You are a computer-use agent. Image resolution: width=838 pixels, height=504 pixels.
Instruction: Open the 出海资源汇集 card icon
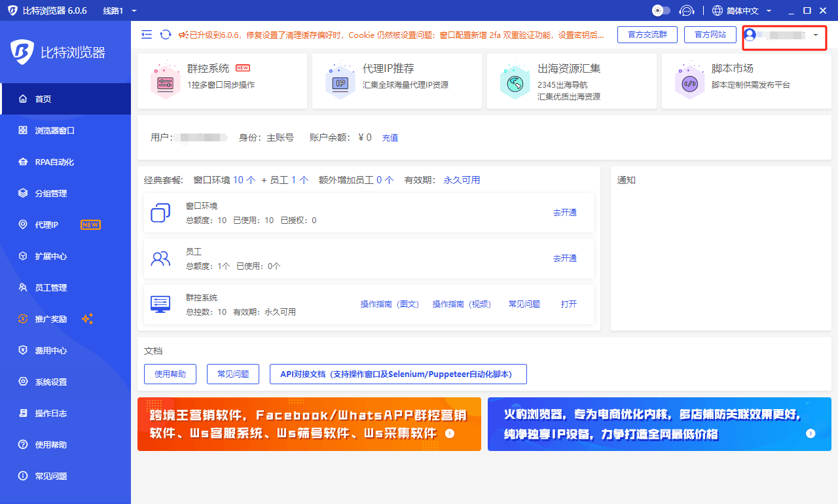[x=515, y=81]
